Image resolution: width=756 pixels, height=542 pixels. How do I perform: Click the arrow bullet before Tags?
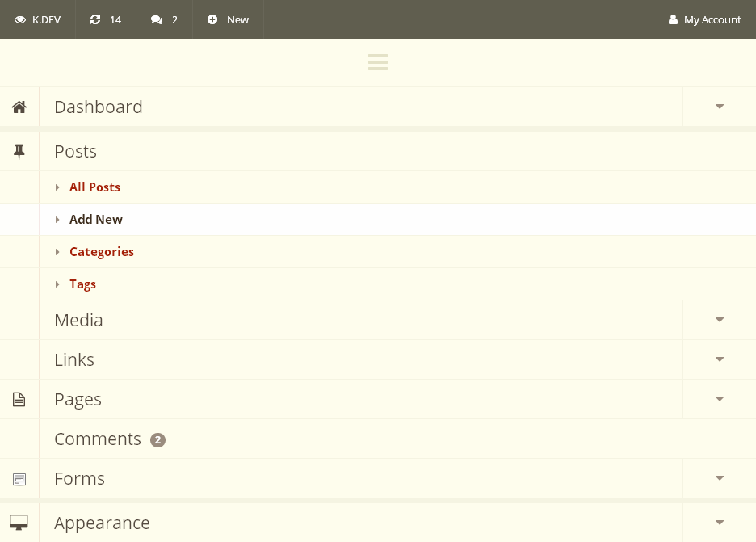tap(57, 284)
